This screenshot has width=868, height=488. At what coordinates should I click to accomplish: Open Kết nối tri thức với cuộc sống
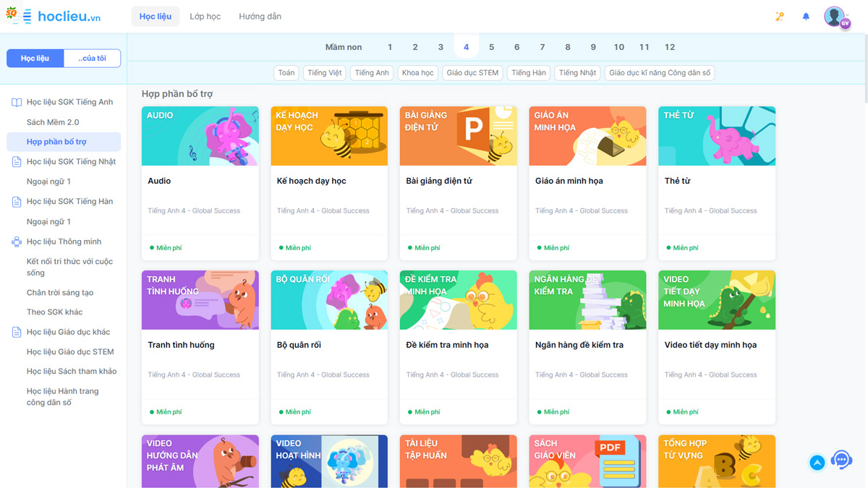70,267
